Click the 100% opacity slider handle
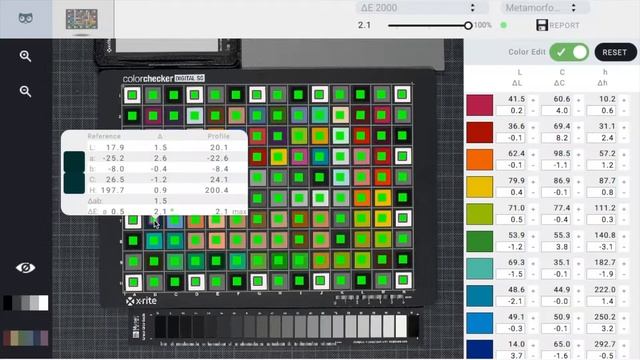The height and width of the screenshot is (360, 640). 468,25
